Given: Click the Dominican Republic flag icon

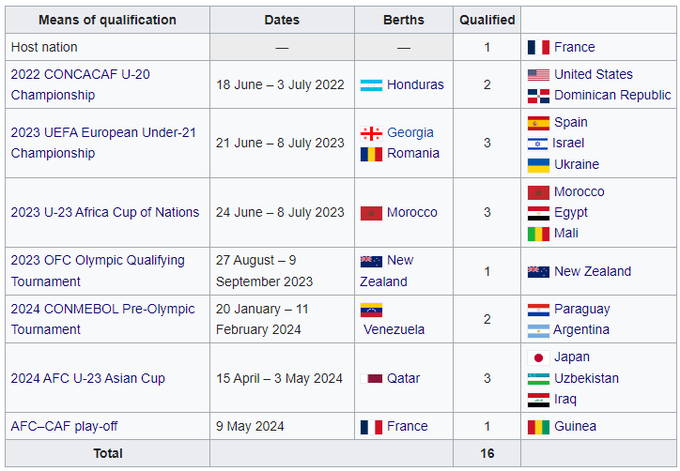Looking at the screenshot, I should (x=538, y=95).
